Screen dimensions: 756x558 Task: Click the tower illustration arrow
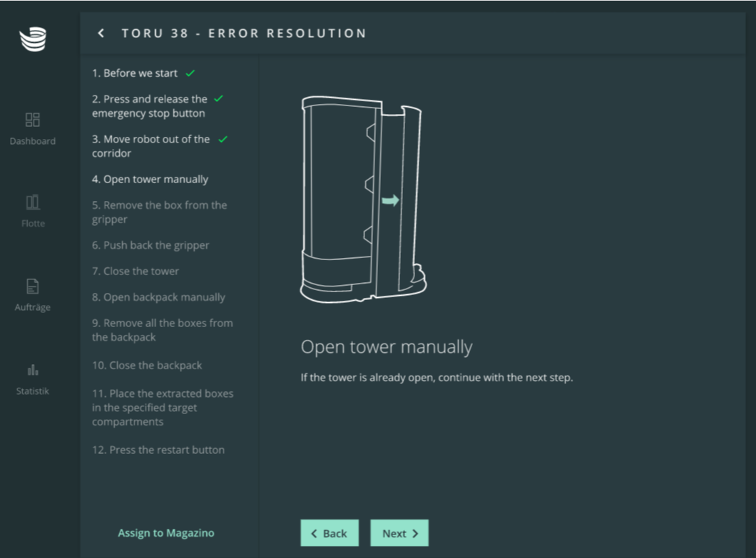[x=390, y=201]
